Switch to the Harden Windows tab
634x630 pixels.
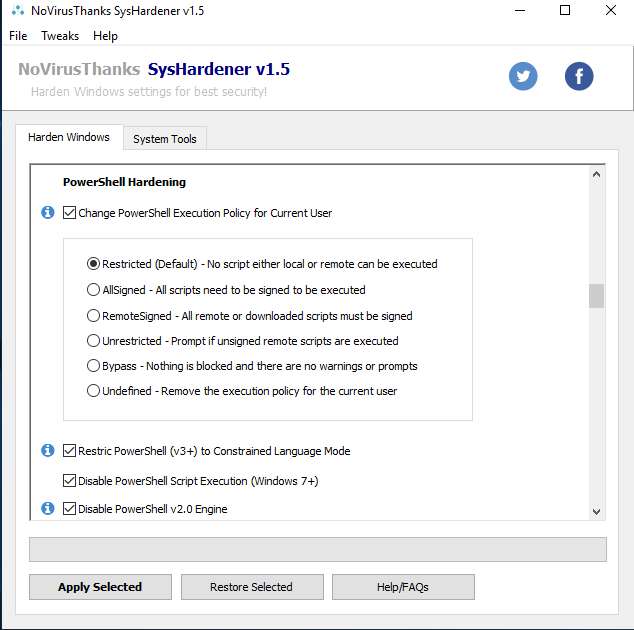69,137
